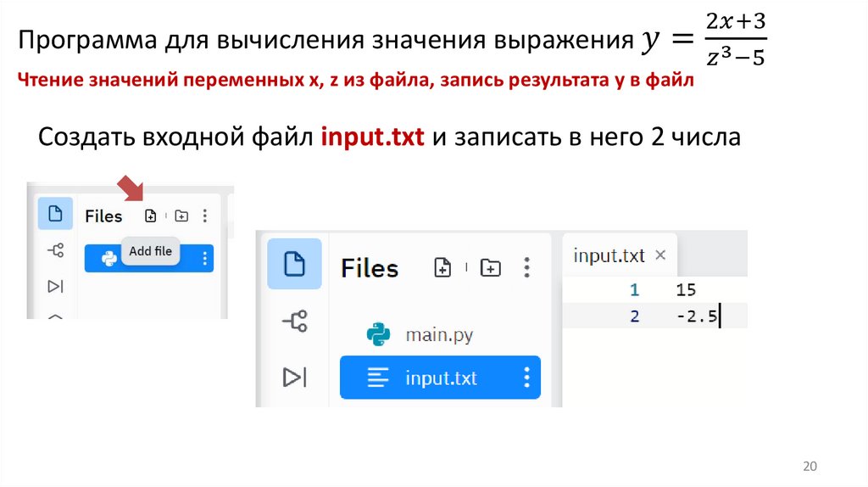This screenshot has height=487, width=868.
Task: Click new file icon in large Files panel
Action: pos(442,268)
